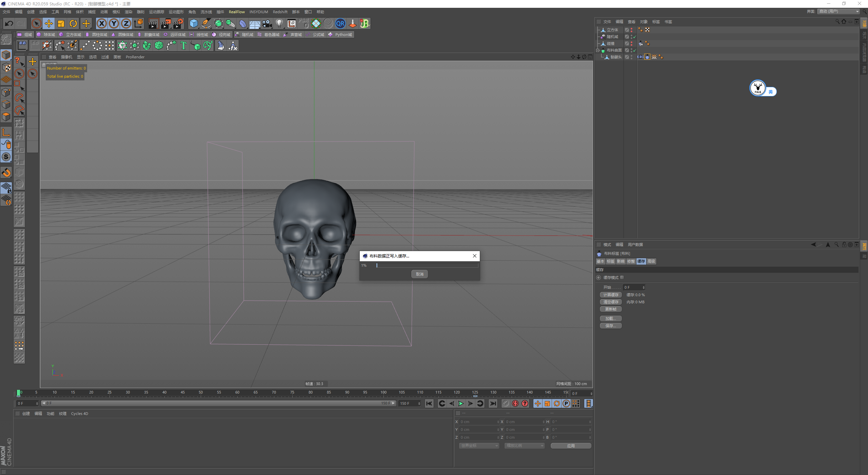The height and width of the screenshot is (475, 868).
Task: Click the Undo arrow icon
Action: pos(9,23)
